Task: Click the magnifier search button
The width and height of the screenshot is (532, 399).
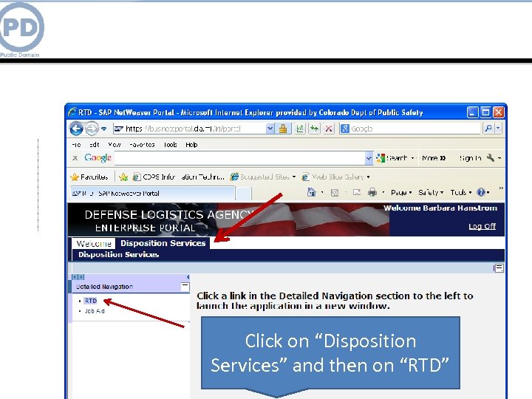Action: pyautogui.click(x=488, y=129)
